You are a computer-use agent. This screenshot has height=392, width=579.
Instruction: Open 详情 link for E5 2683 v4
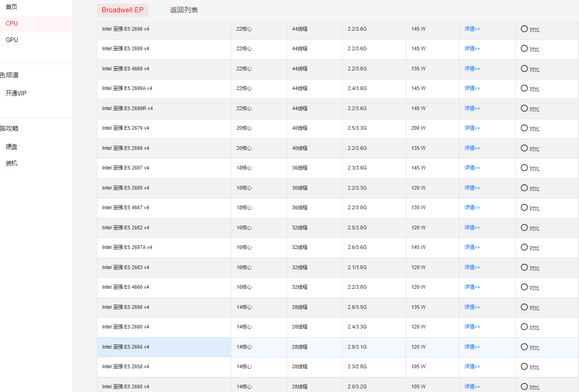(x=472, y=267)
